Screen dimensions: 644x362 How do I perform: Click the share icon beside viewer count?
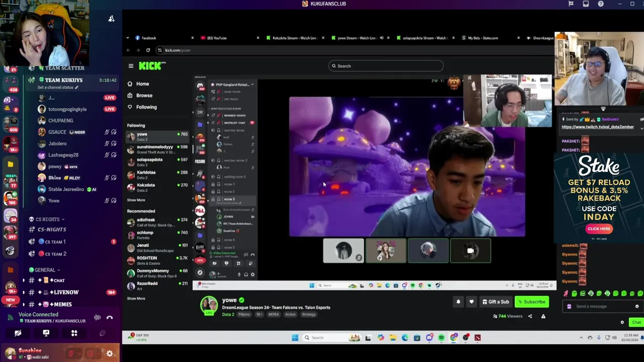pos(530,316)
